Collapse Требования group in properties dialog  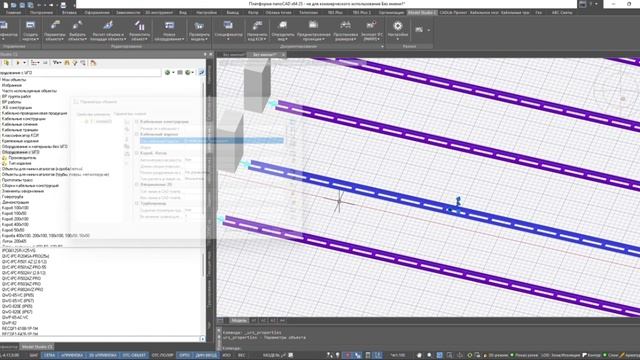[x=137, y=203]
